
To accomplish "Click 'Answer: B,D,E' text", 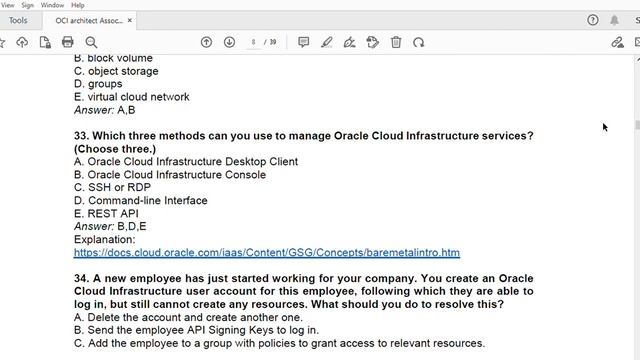I will (110, 227).
